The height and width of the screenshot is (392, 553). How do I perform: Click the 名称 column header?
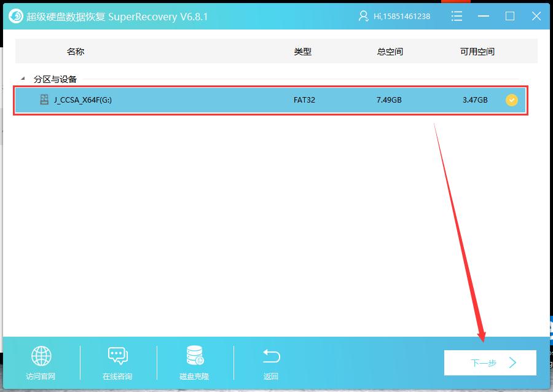tap(76, 52)
